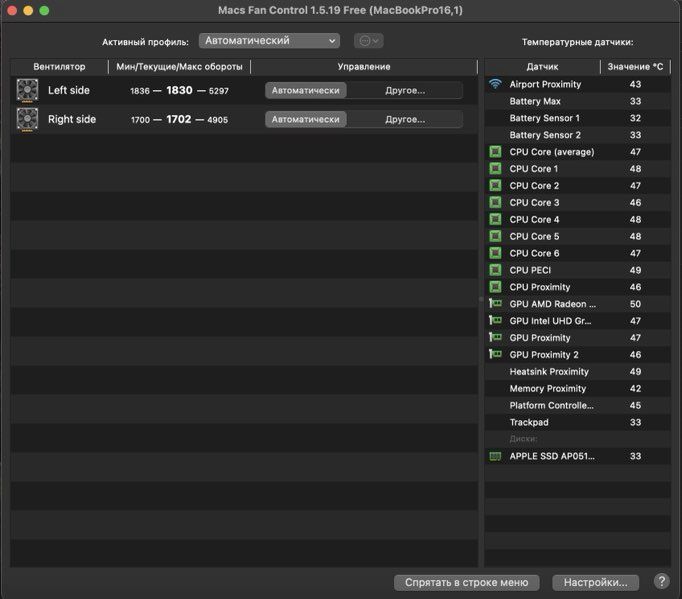Image resolution: width=682 pixels, height=599 pixels.
Task: Select the GPU Intel UHD Gr... label
Action: pos(550,321)
